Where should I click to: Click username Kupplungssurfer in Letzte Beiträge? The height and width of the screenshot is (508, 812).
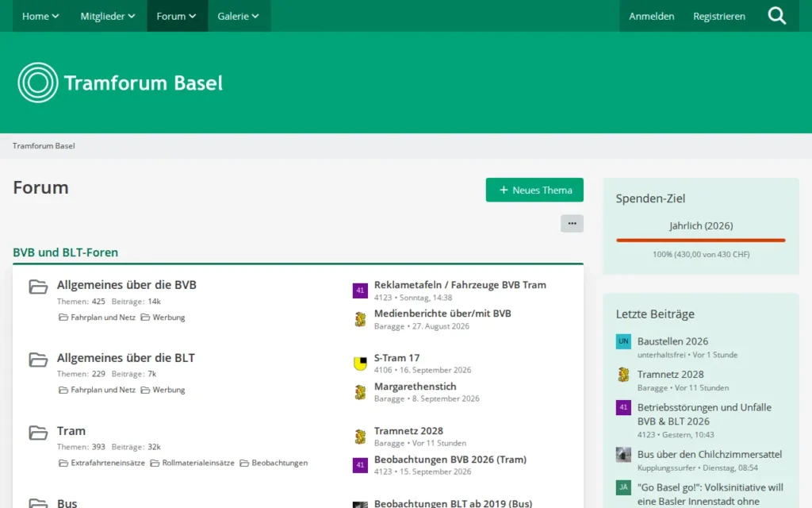tap(666, 468)
